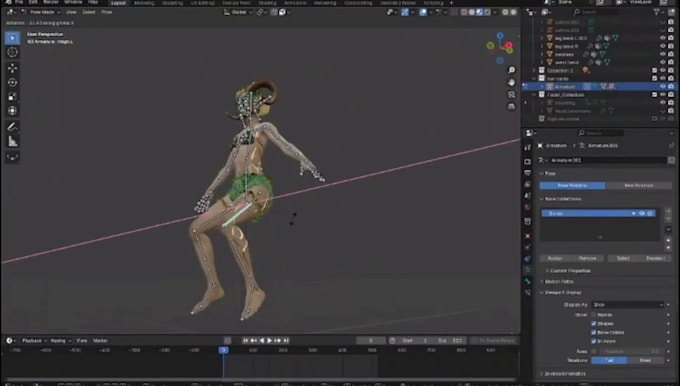Activate the Cursor tool
Screen dimensions: 680x386
[x=12, y=52]
